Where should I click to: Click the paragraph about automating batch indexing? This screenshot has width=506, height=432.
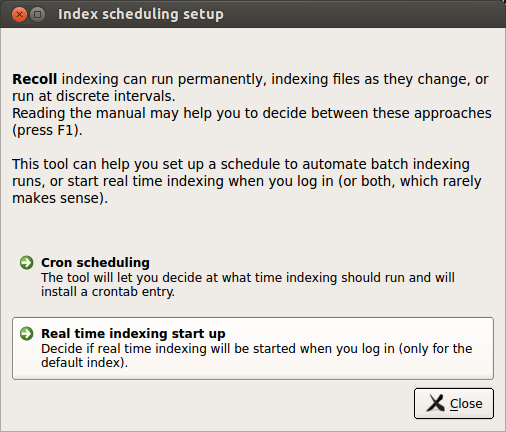(247, 181)
